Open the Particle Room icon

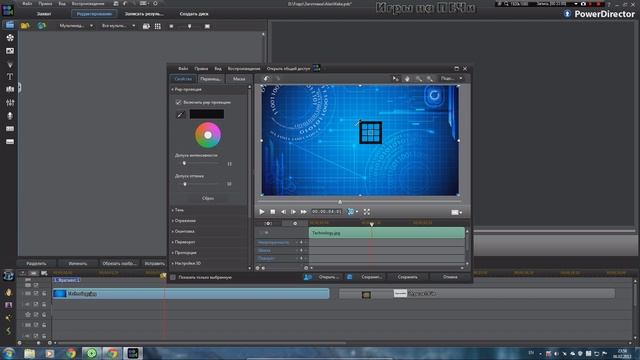click(10, 64)
